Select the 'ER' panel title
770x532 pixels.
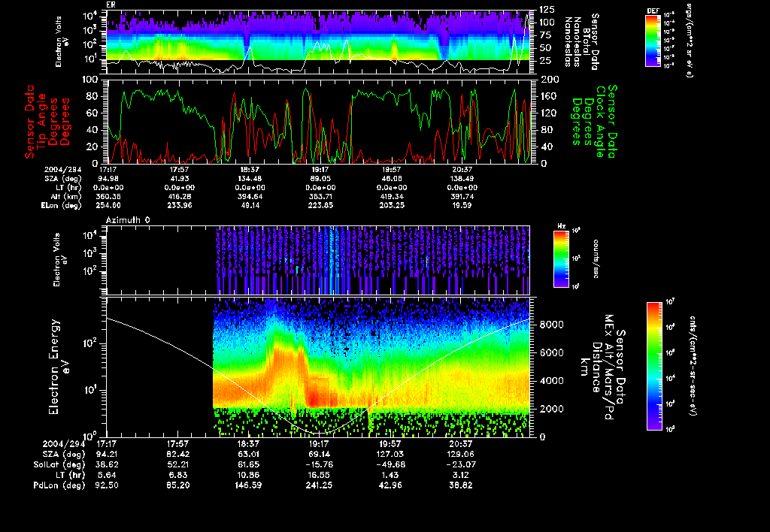pyautogui.click(x=111, y=5)
